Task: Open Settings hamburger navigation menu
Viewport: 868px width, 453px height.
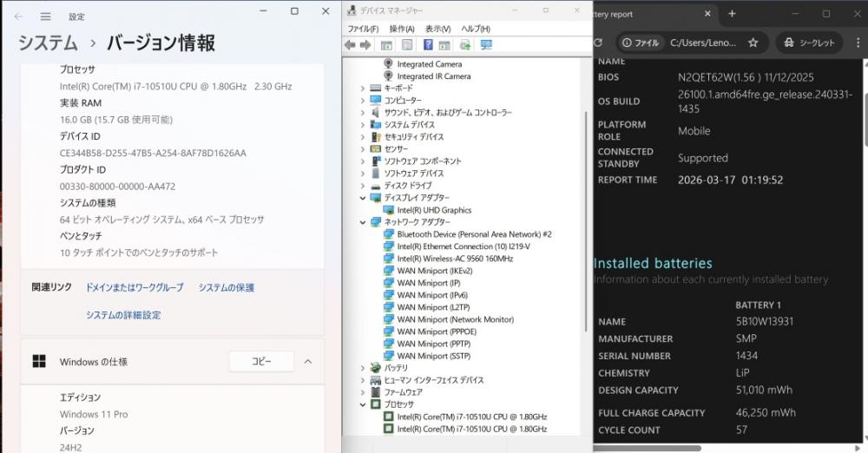Action: (45, 16)
